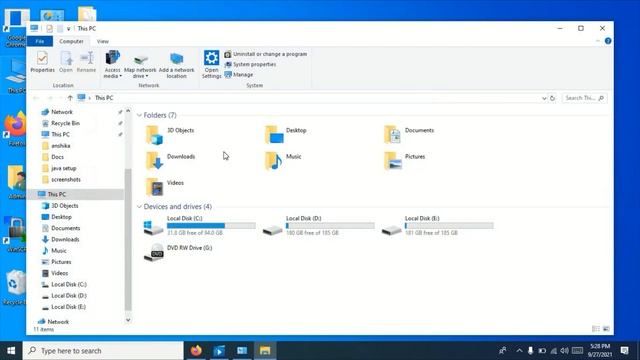Image resolution: width=640 pixels, height=360 pixels.
Task: Collapse the Folders (7) group
Action: 139,116
